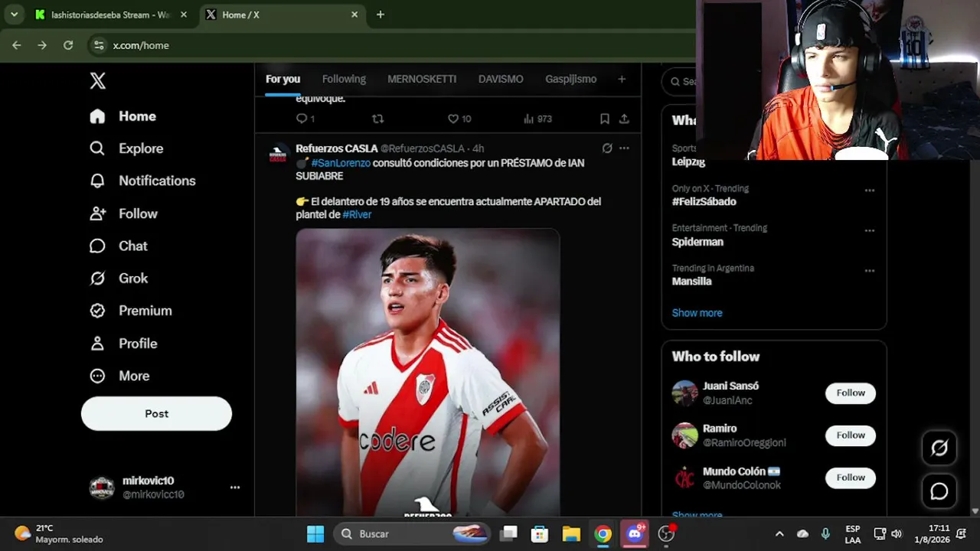Go back in the browser
Image resolution: width=980 pixels, height=551 pixels.
(17, 45)
